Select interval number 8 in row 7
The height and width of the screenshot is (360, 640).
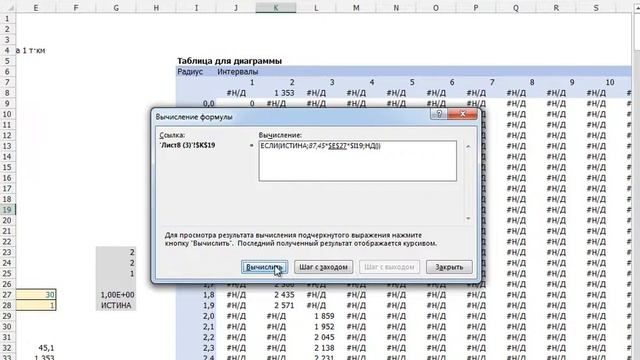tap(516, 82)
